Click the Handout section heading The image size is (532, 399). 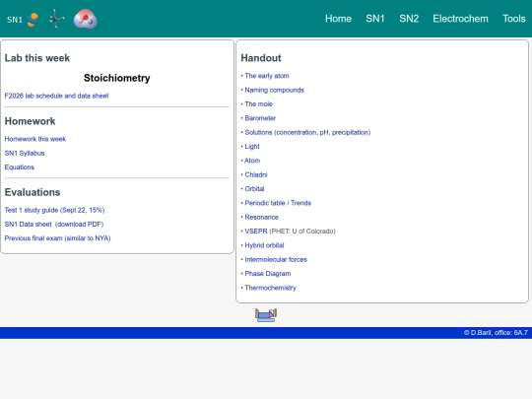(x=261, y=58)
